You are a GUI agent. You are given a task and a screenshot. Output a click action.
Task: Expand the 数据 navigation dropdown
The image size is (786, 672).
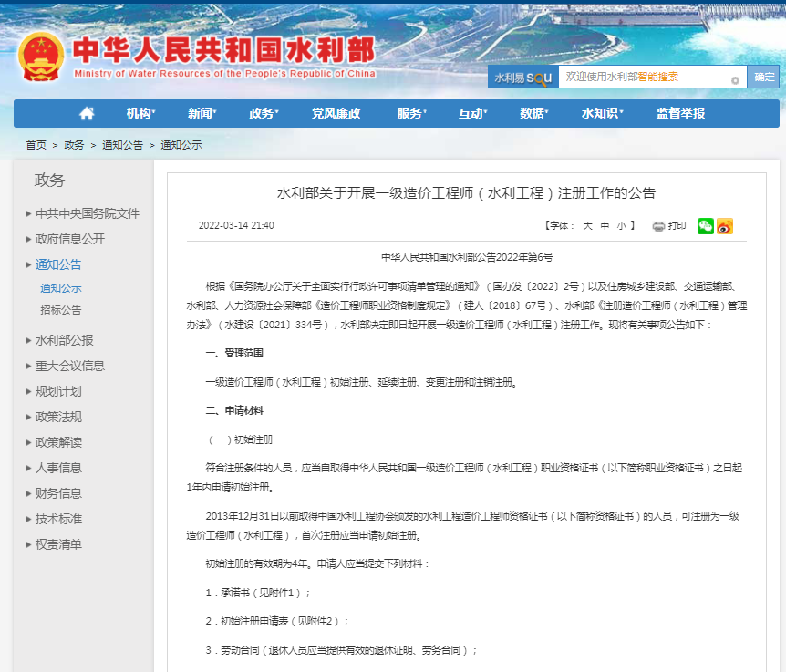click(x=532, y=113)
